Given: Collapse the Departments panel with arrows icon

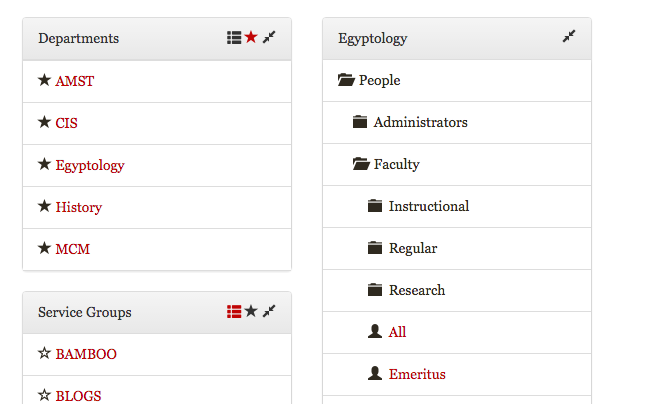Looking at the screenshot, I should 269,37.
